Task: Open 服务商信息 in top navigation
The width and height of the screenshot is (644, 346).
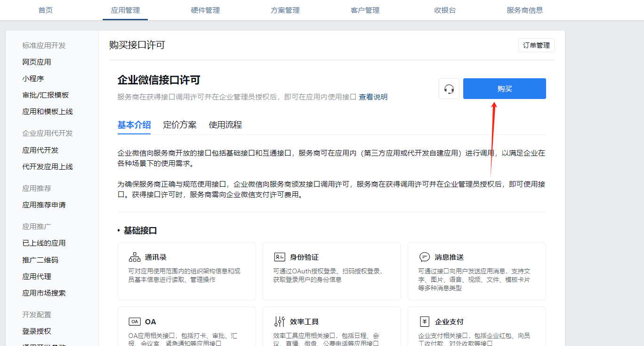Action: coord(525,10)
